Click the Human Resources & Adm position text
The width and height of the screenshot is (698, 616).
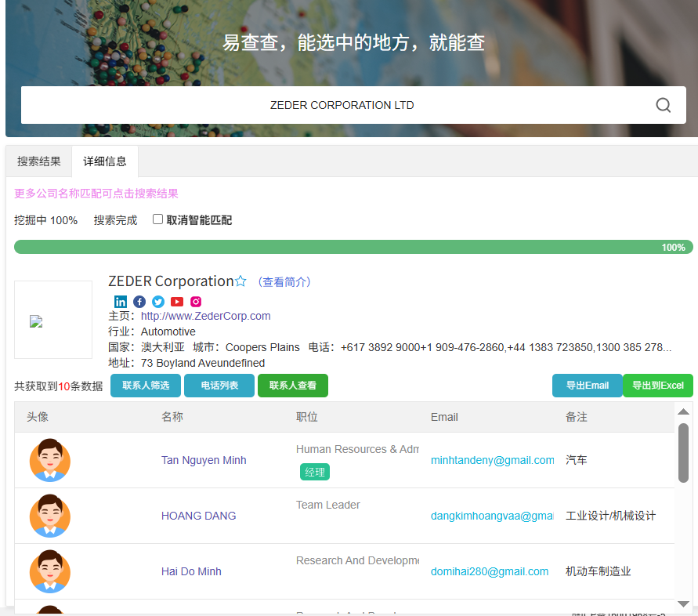(357, 449)
